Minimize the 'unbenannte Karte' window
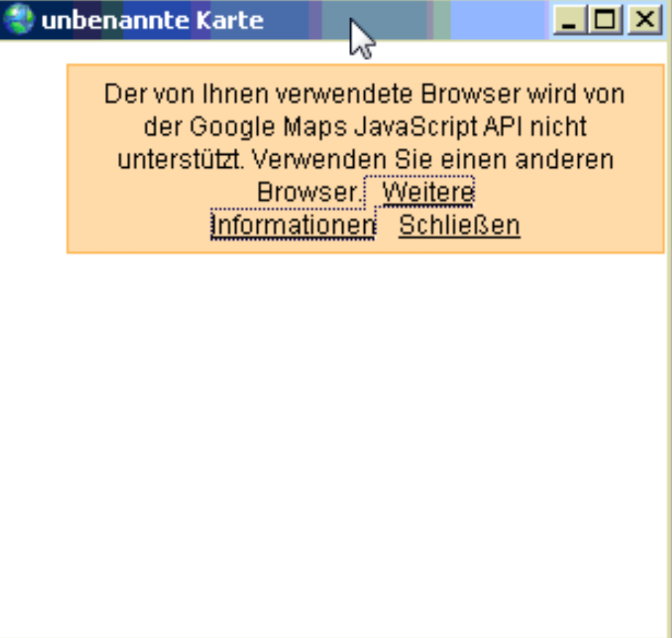672x638 pixels. tap(569, 19)
